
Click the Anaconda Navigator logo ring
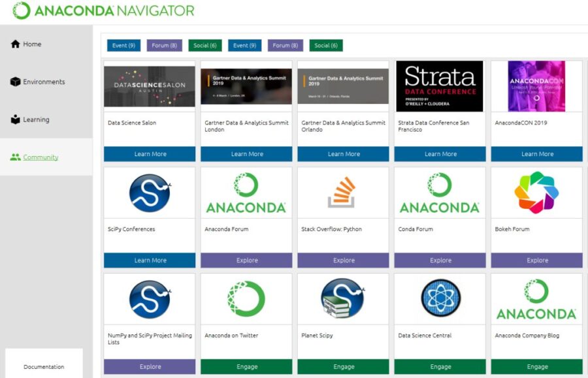pyautogui.click(x=22, y=10)
